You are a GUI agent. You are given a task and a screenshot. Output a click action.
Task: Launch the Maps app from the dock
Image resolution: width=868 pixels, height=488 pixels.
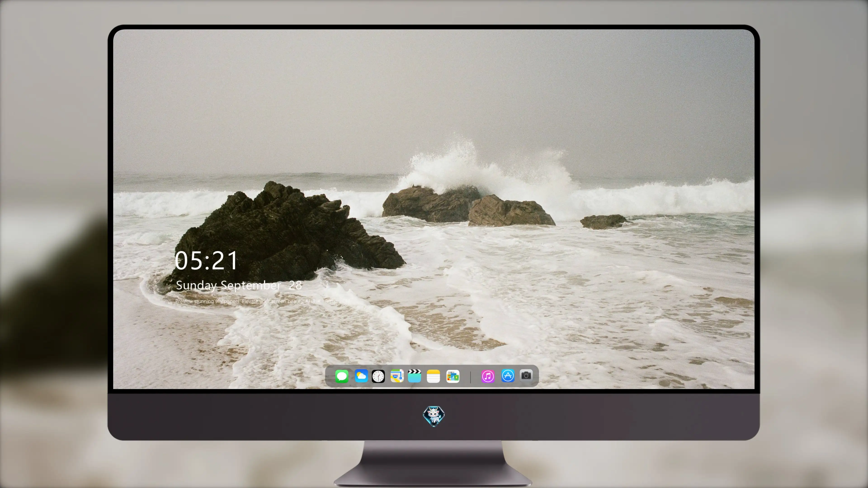(x=397, y=376)
